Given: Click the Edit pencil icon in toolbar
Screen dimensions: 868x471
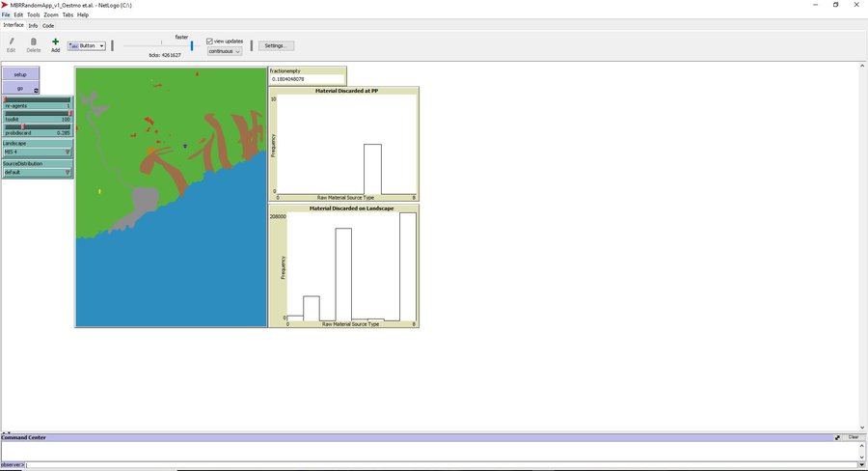Looking at the screenshot, I should tap(11, 42).
